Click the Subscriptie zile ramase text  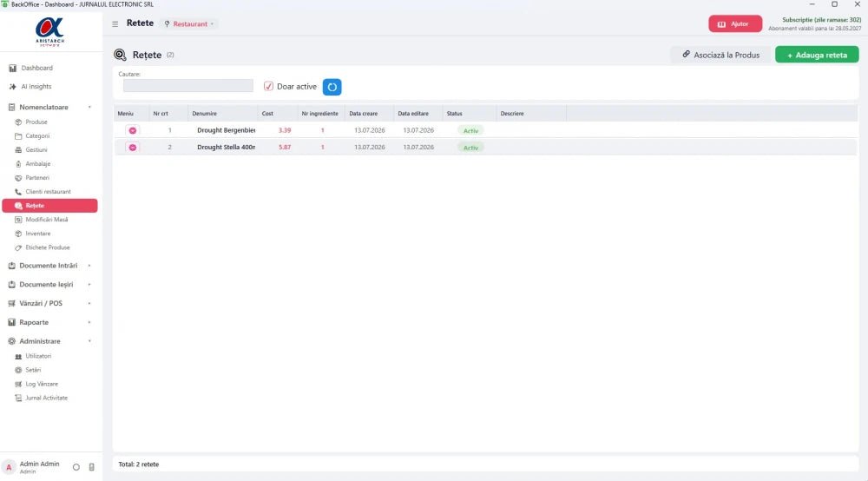click(x=821, y=20)
